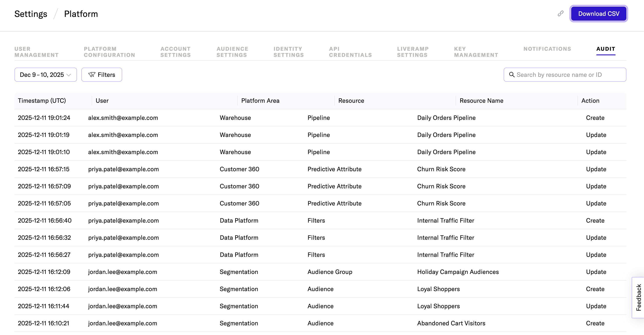Click the Action column header
This screenshot has height=335, width=644.
click(x=590, y=101)
